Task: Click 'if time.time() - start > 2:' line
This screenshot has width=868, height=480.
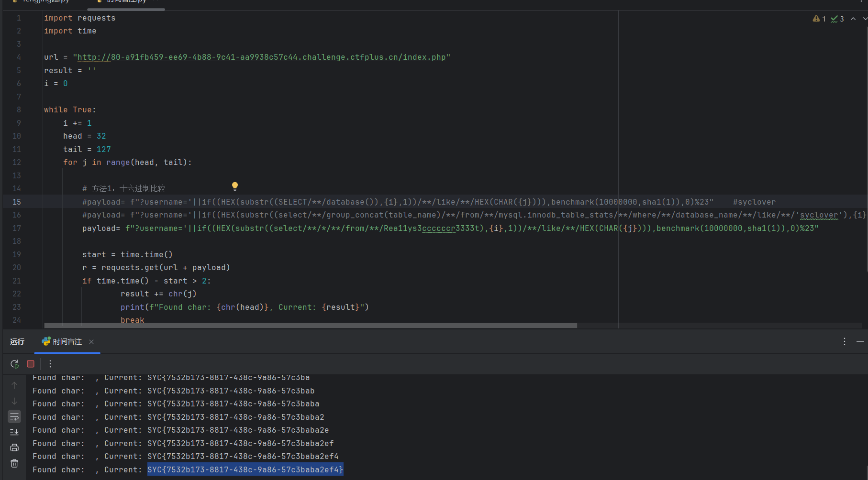Action: coord(146,281)
